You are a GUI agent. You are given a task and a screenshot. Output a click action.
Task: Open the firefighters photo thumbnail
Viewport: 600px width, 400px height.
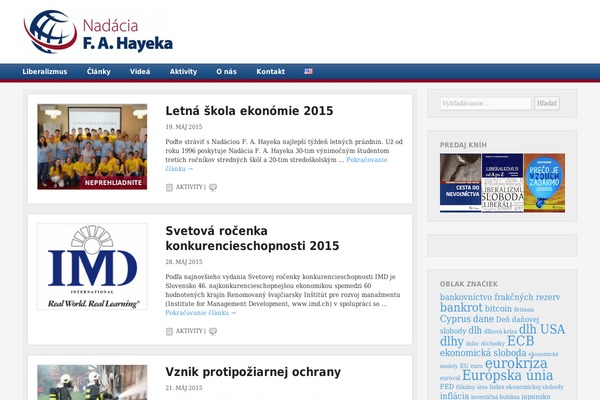92,382
